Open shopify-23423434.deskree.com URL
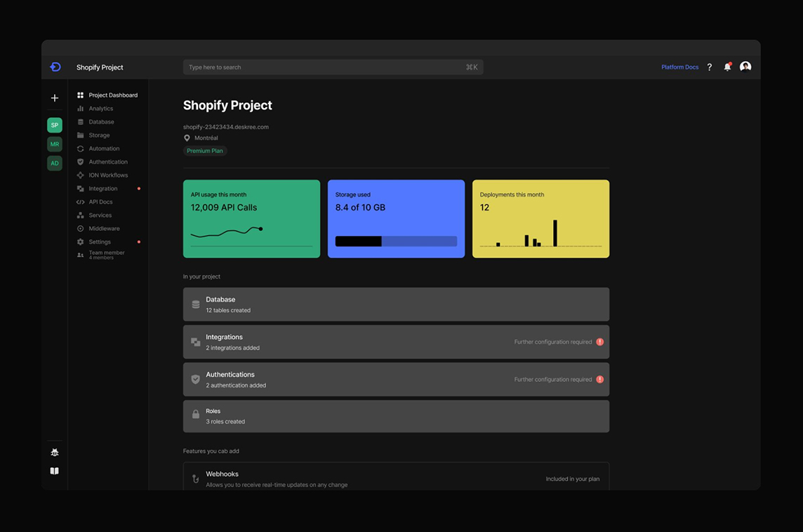The image size is (803, 532). coord(226,127)
